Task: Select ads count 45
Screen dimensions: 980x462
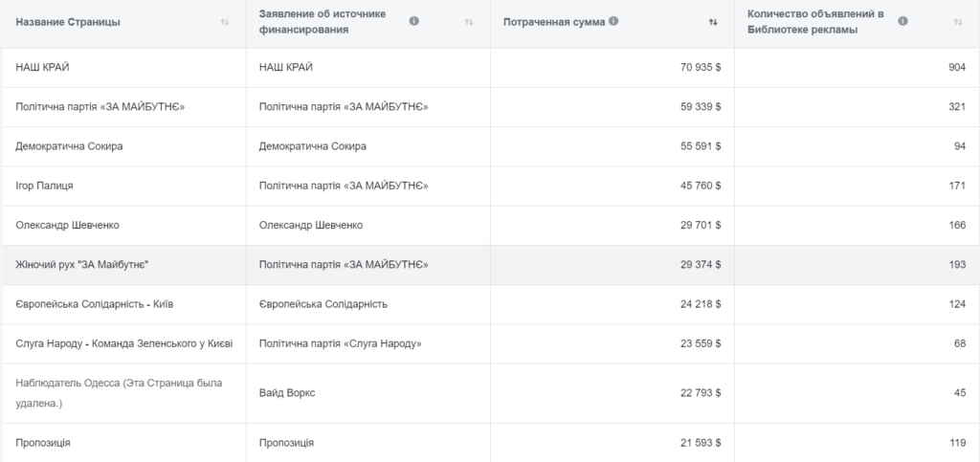Action: coord(959,393)
